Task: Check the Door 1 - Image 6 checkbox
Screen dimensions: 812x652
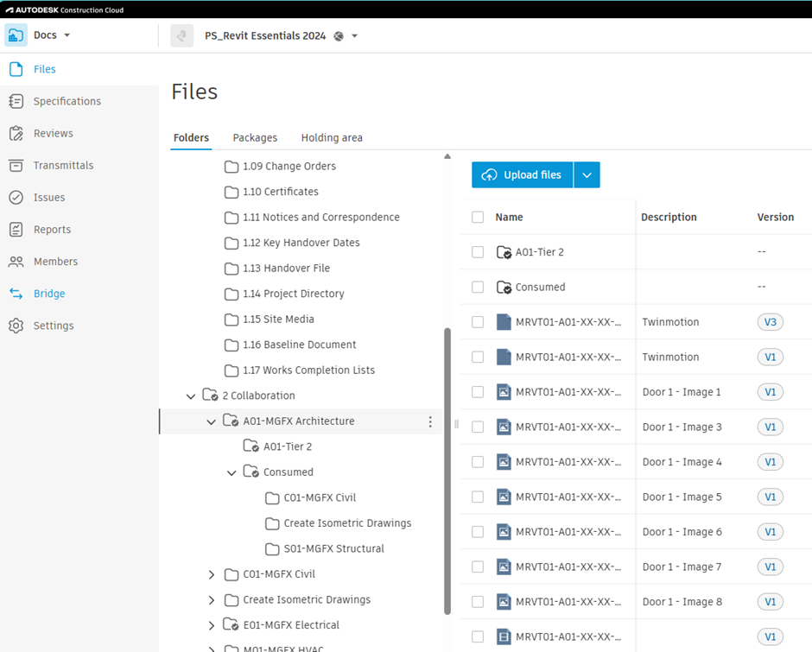Action: pos(478,532)
